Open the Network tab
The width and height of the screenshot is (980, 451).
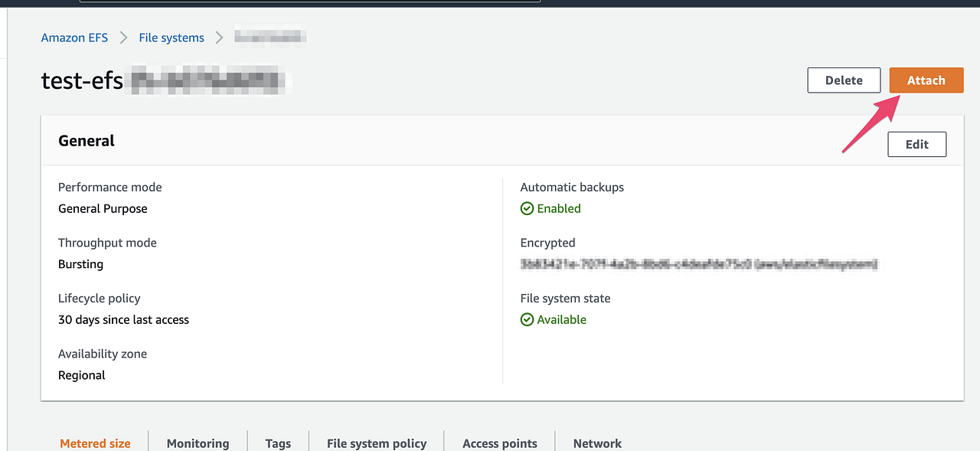(x=596, y=443)
